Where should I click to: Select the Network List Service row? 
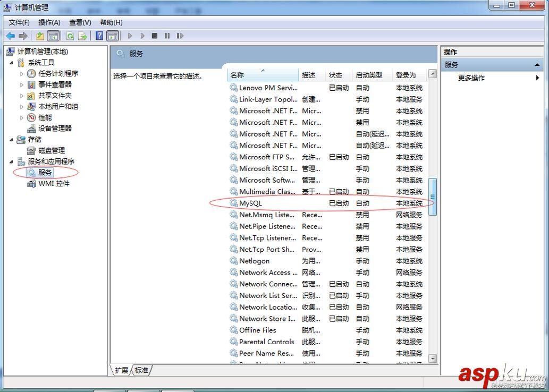(327, 296)
